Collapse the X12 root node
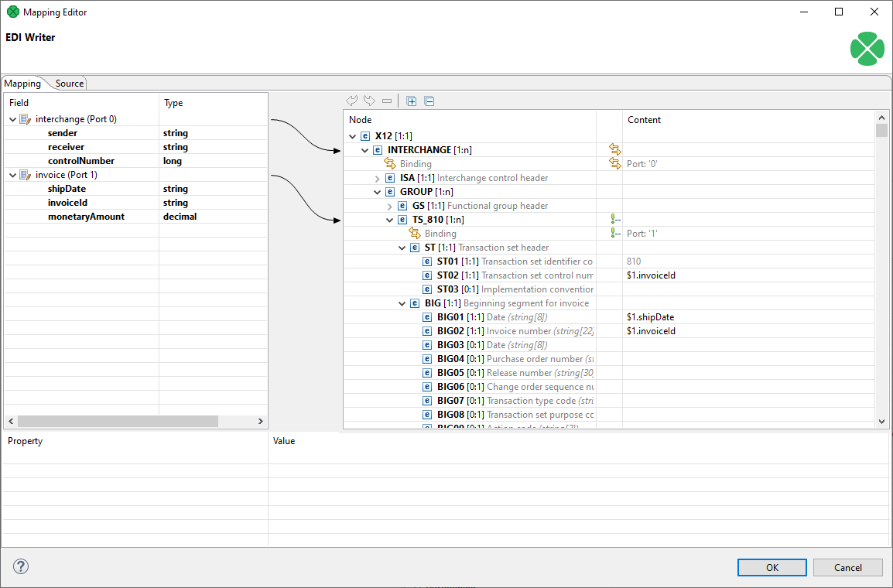893x588 pixels. [353, 135]
